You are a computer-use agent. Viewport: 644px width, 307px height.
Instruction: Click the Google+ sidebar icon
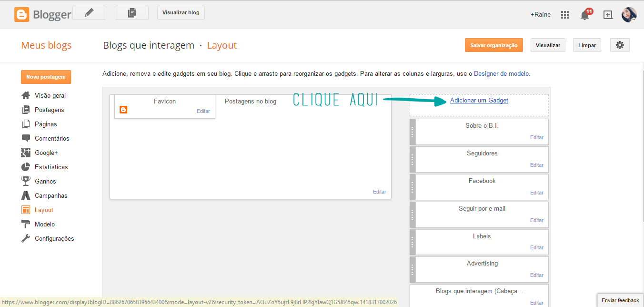(25, 153)
